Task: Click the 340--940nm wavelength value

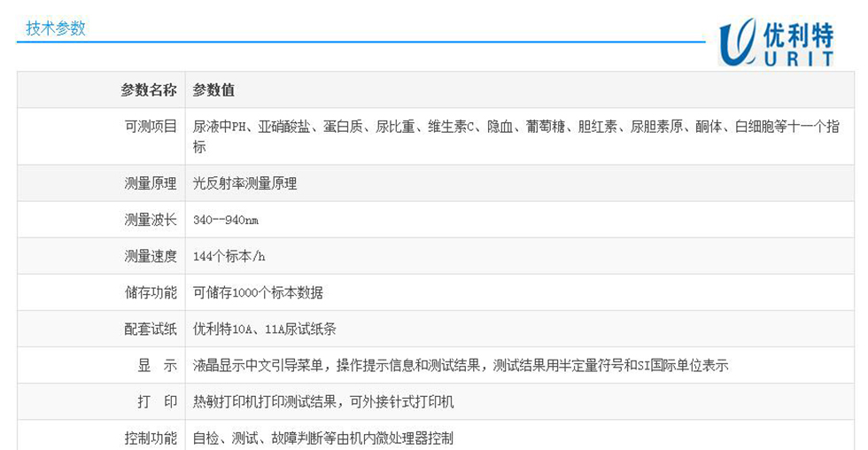Action: click(x=226, y=220)
